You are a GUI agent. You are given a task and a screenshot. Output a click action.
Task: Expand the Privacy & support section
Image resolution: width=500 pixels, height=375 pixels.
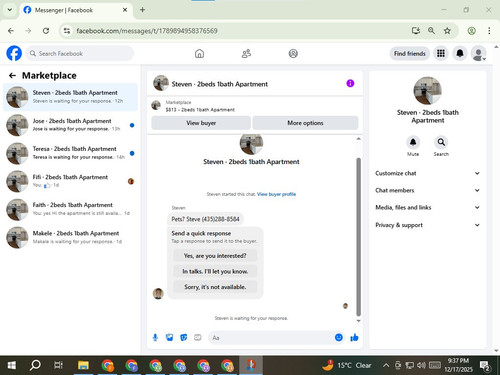click(x=428, y=225)
